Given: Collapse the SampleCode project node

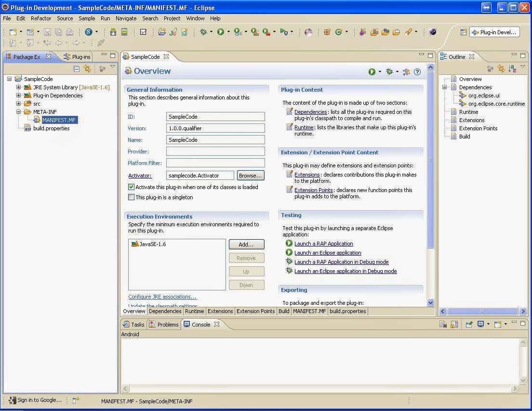Looking at the screenshot, I should coord(9,79).
